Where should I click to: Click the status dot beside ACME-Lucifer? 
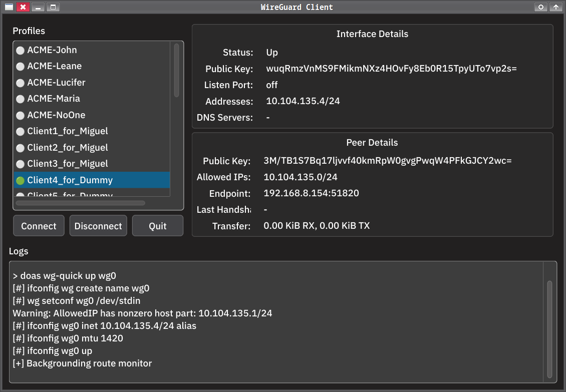coord(20,83)
